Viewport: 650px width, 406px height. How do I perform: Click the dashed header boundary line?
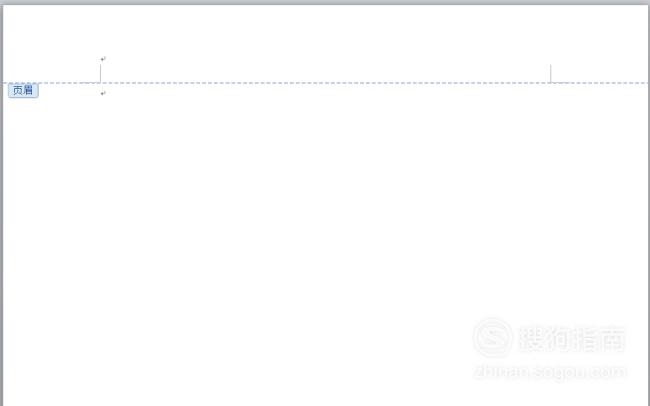(326, 83)
